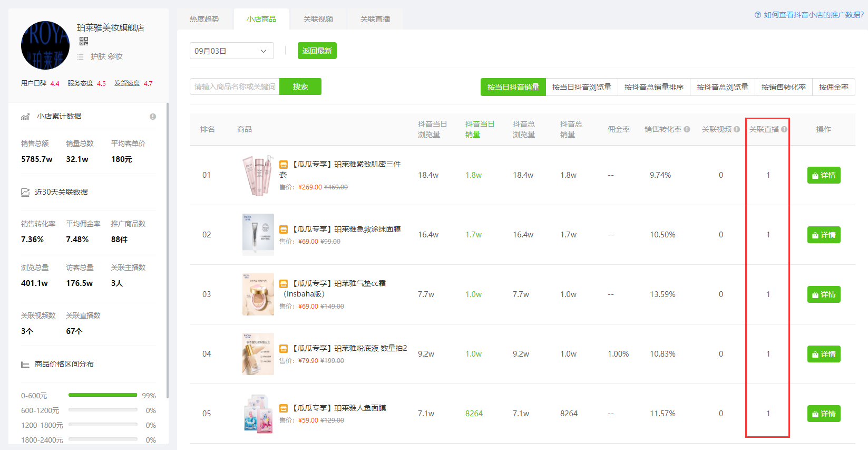Sort by 按抖音总浏览量
Image resolution: width=868 pixels, height=450 pixels.
click(x=723, y=87)
